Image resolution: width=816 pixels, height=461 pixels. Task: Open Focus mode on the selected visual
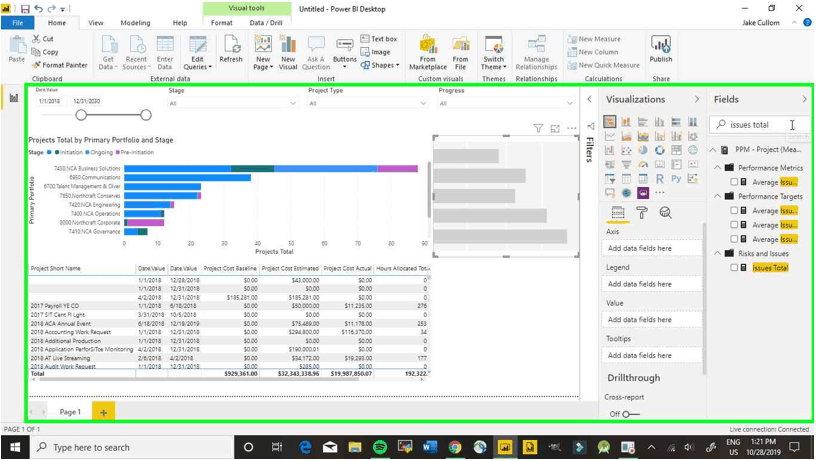(555, 128)
